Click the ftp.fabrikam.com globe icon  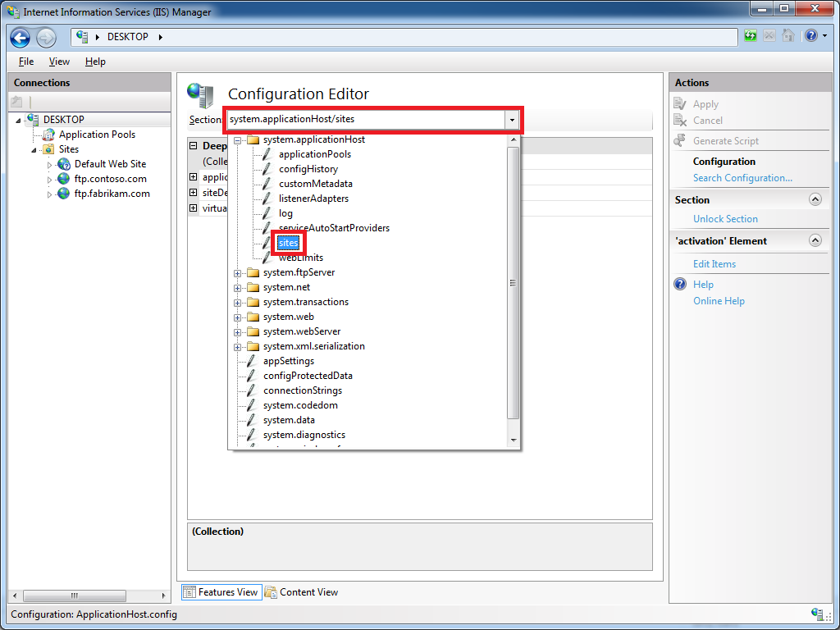(64, 194)
